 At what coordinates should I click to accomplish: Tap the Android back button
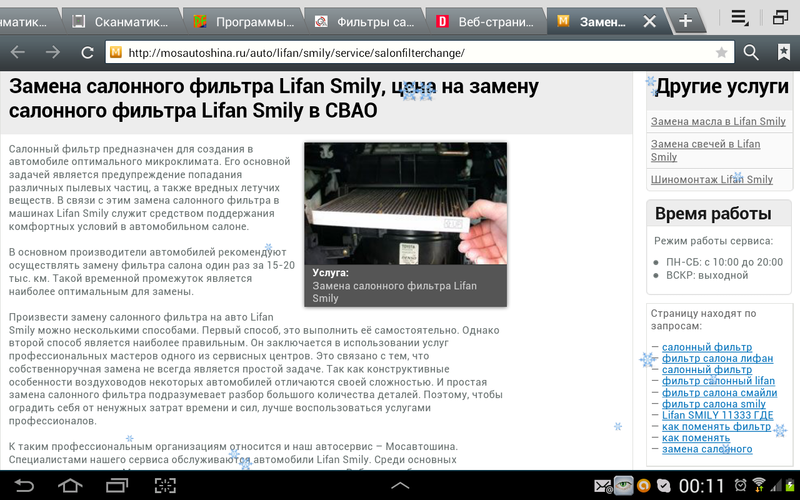pos(23,485)
